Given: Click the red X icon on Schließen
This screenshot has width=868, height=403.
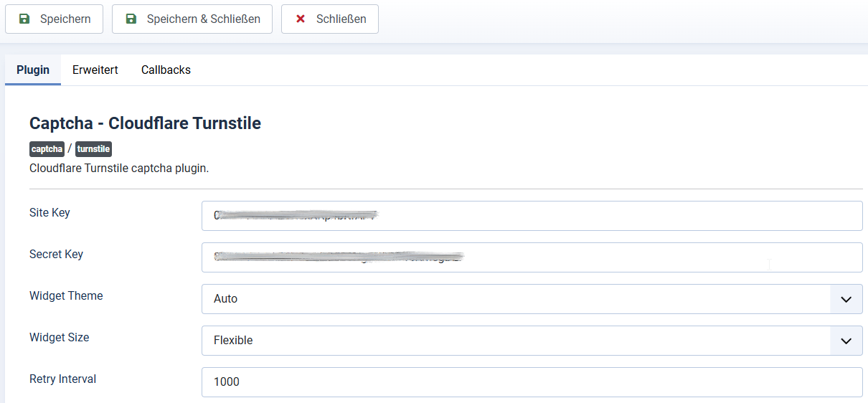Looking at the screenshot, I should click(301, 19).
